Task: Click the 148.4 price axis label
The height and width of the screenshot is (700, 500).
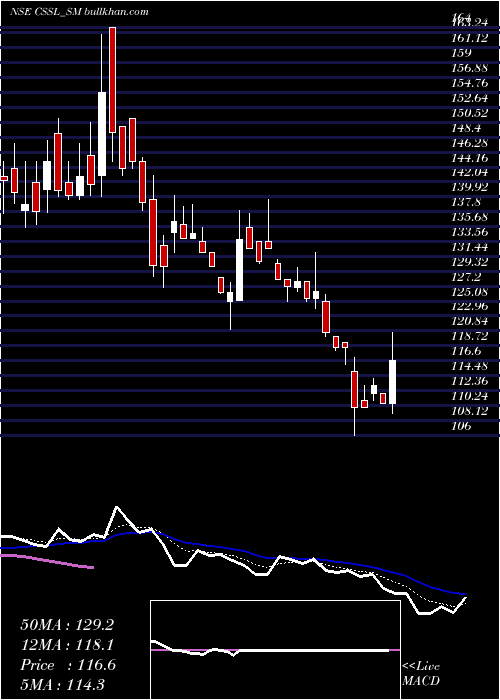Action: tap(466, 128)
